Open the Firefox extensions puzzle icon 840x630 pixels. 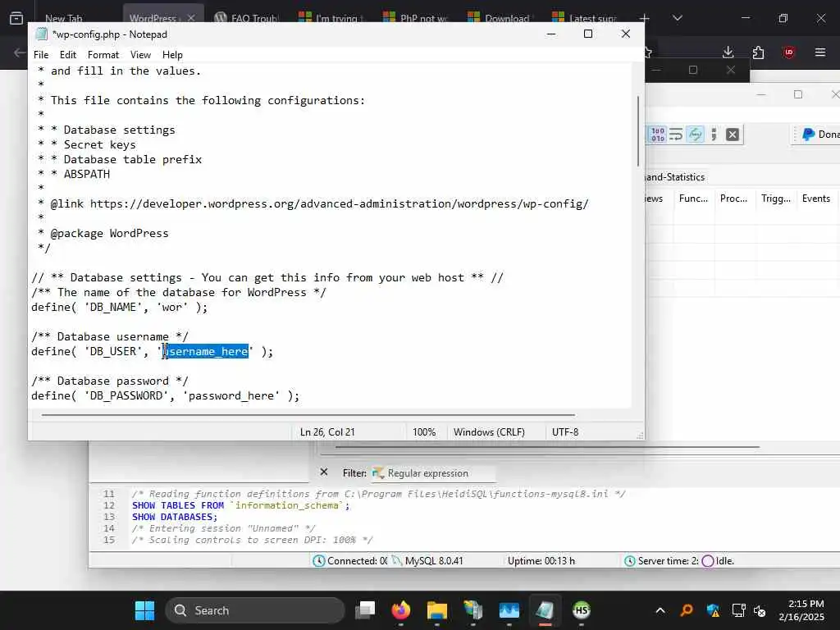click(x=758, y=52)
